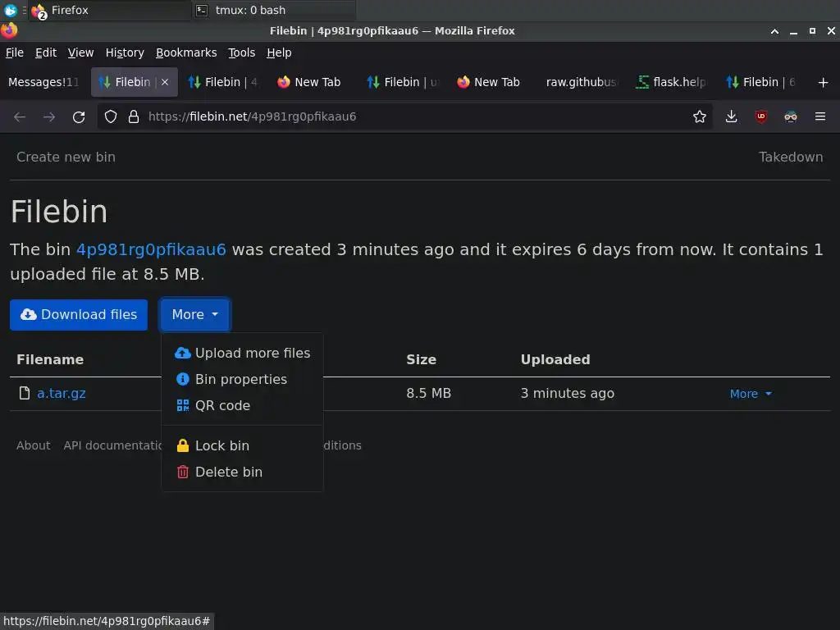
Task: Select Delete bin menu entry
Action: pos(243,472)
